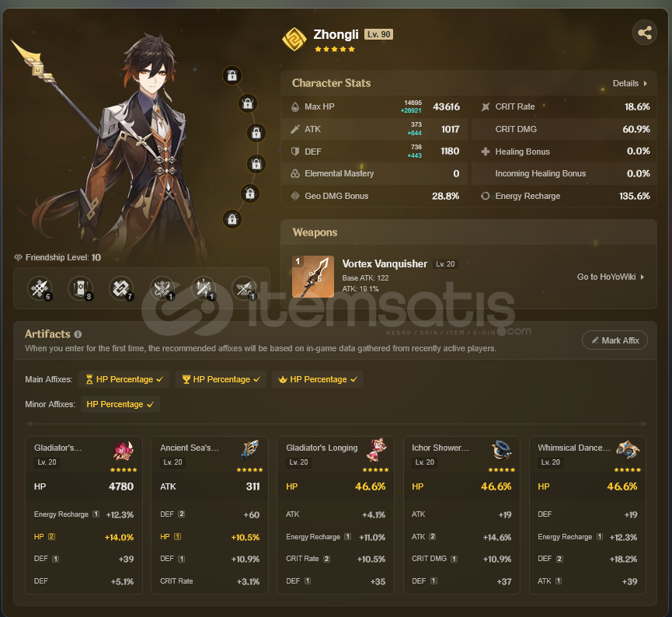Open Vortex Vanquisher weapon thumbnail

pyautogui.click(x=313, y=277)
